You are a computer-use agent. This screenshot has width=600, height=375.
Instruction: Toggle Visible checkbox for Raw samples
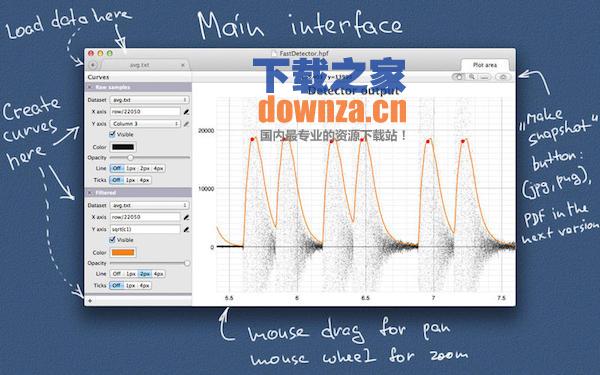coord(112,134)
